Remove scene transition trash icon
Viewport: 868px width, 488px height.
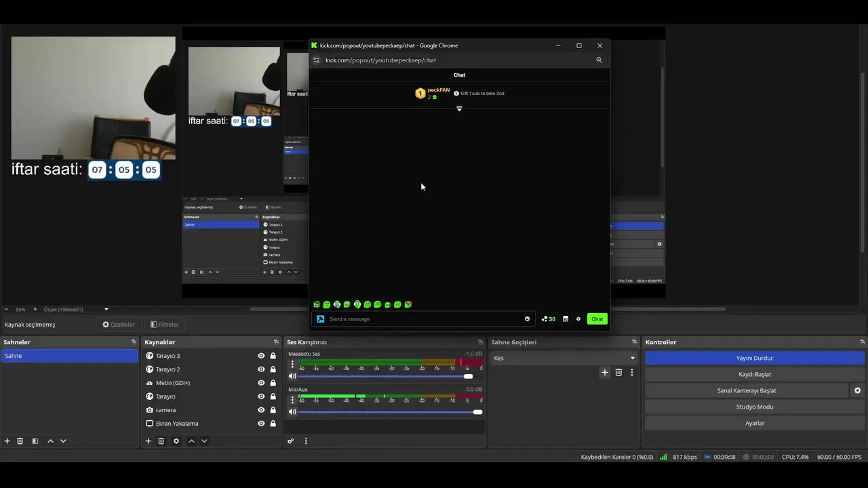coord(618,372)
